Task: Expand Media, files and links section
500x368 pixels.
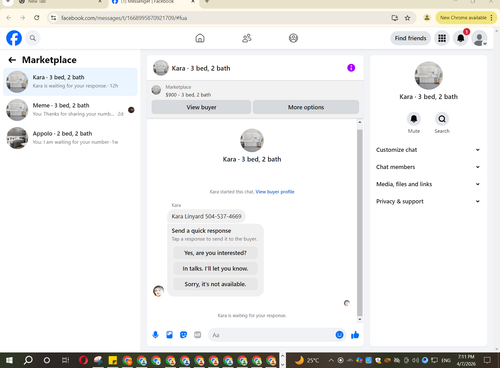Action: [x=428, y=184]
